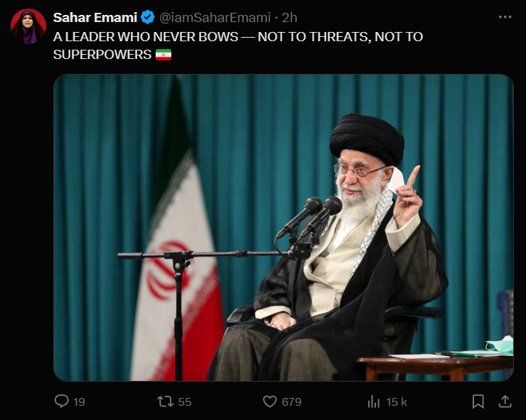Repost this tweet using the retweet arrows icon
The width and height of the screenshot is (526, 420).
pos(165,402)
